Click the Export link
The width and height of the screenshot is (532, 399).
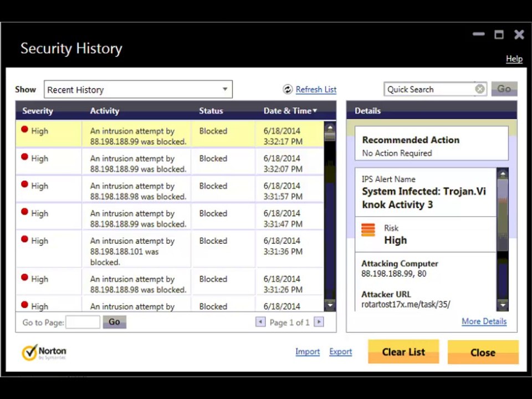(341, 352)
